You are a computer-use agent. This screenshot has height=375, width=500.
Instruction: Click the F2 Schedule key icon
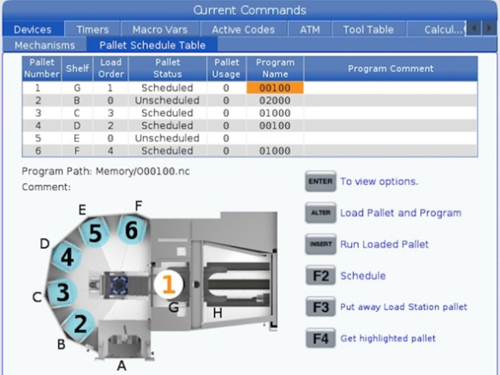(x=320, y=276)
